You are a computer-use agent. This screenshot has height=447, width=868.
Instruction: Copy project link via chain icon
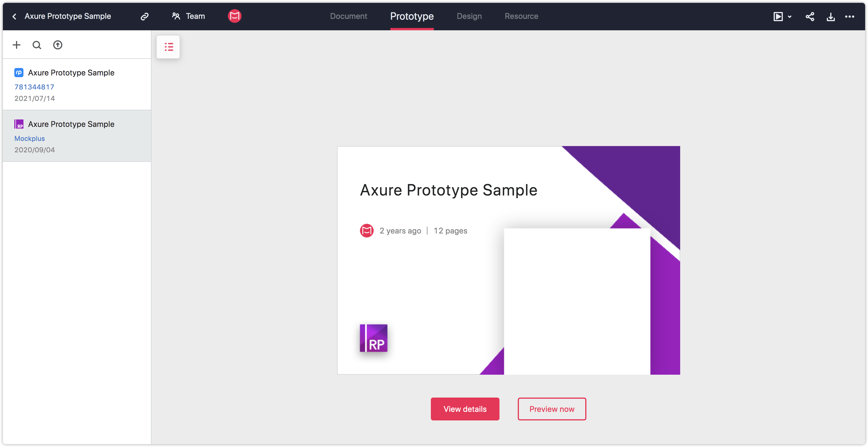pyautogui.click(x=145, y=16)
